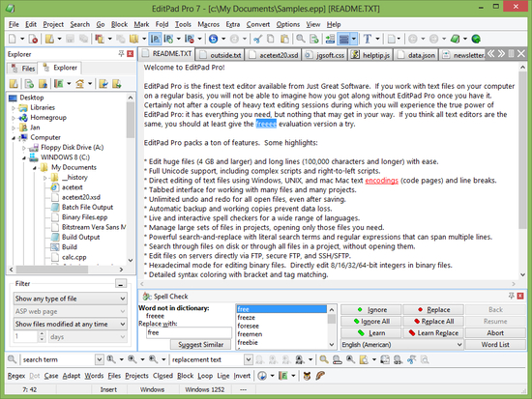
Task: Click the Open file folder icon
Action: point(49,39)
